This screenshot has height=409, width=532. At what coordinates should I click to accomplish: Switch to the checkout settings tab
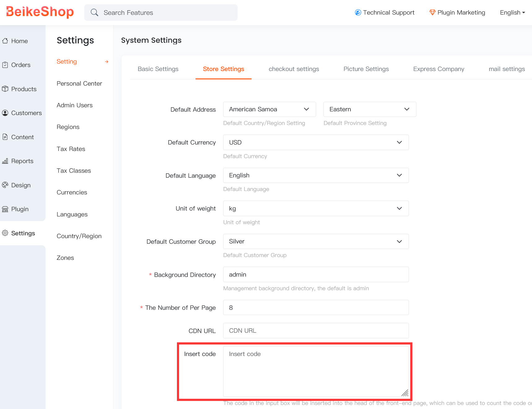coord(293,69)
